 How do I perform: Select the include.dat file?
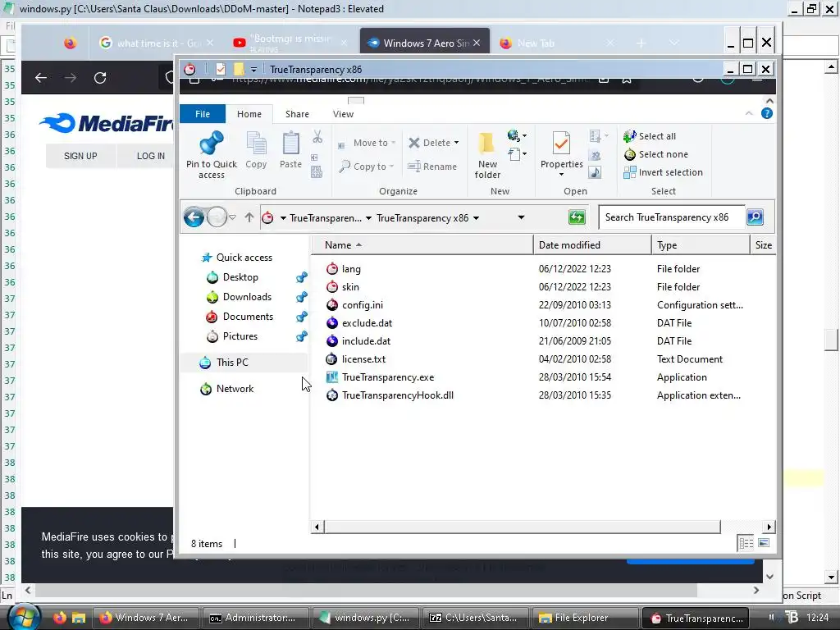tap(366, 341)
